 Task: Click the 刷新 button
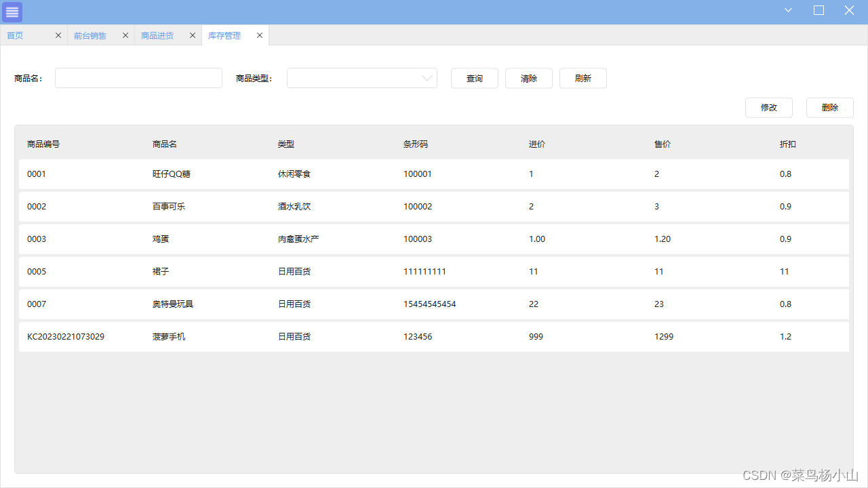(583, 78)
